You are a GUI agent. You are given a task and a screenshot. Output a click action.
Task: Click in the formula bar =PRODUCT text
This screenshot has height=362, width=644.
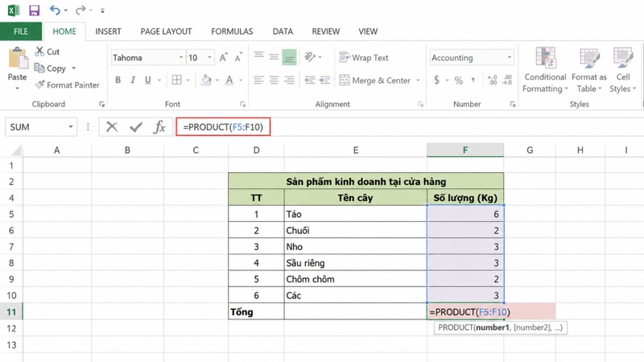point(223,127)
